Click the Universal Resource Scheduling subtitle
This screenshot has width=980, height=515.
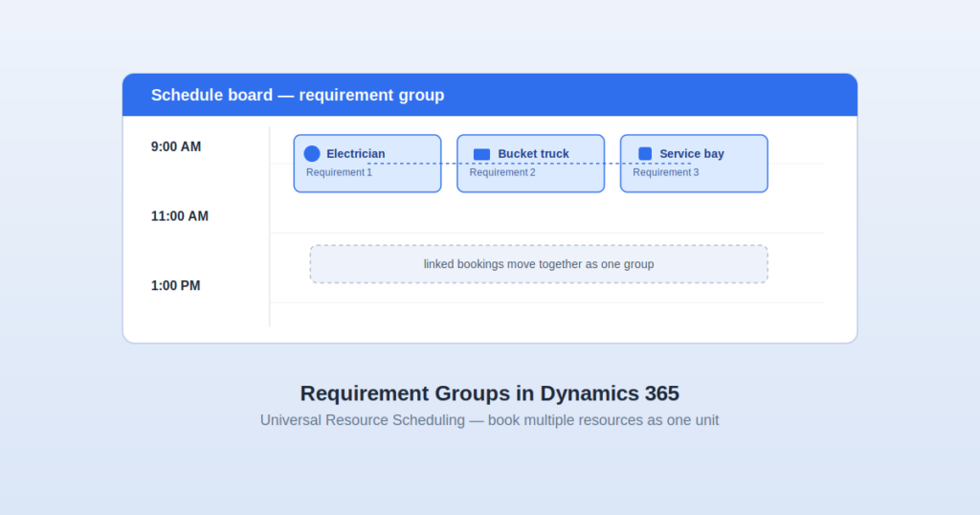[x=489, y=420]
